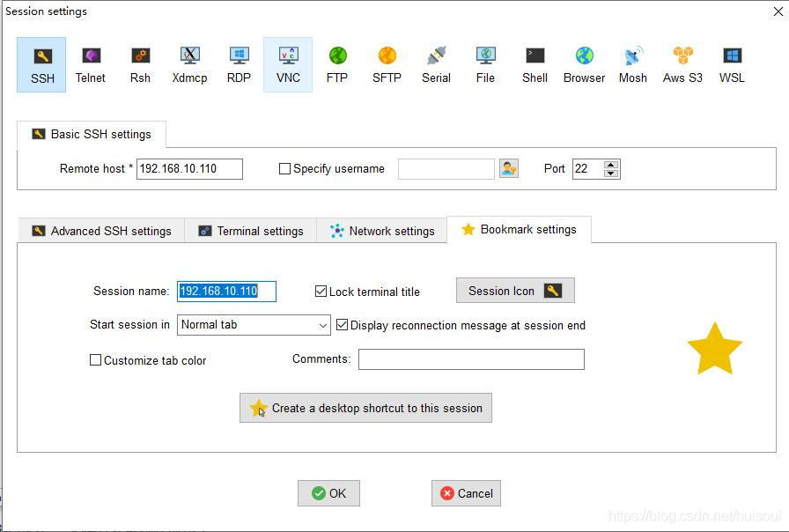
Task: Open the user credentials manager icon
Action: 509,168
